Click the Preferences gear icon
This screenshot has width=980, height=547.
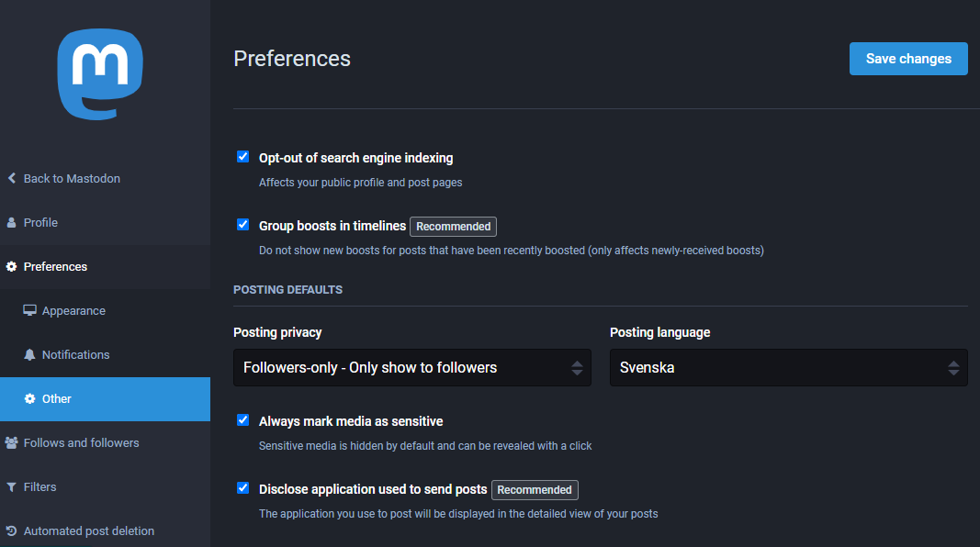tap(12, 266)
